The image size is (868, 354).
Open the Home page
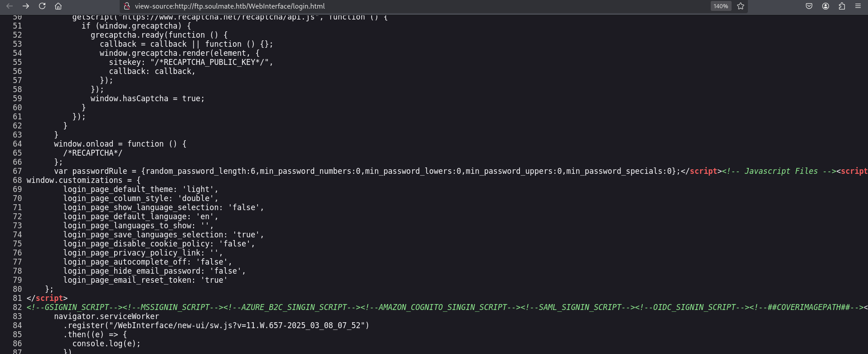tap(58, 6)
